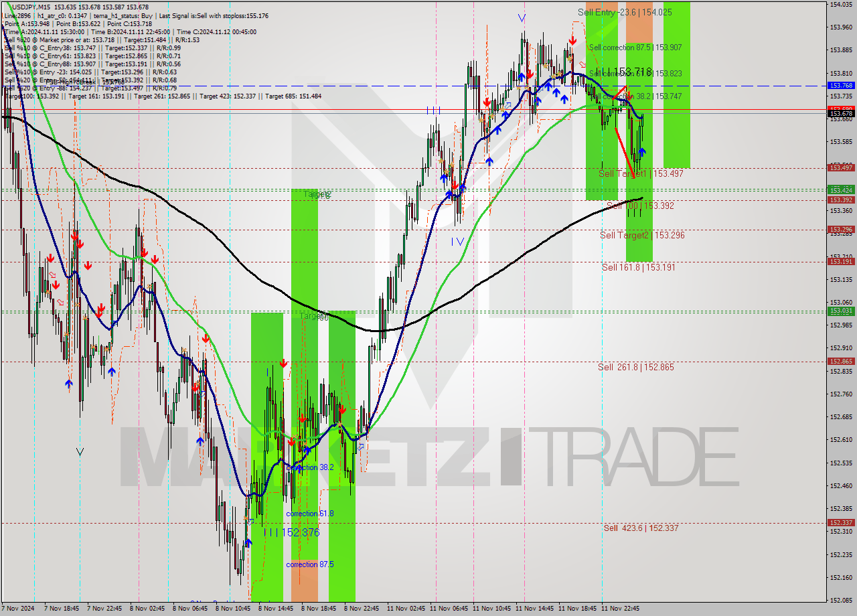The width and height of the screenshot is (857, 616).
Task: Click the green 153.031 price tag on axis
Action: (841, 311)
